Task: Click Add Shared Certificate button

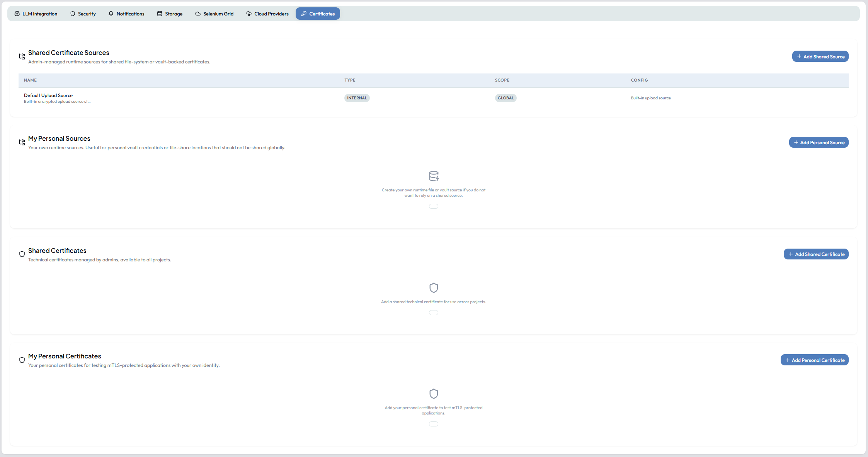Action: pyautogui.click(x=816, y=254)
